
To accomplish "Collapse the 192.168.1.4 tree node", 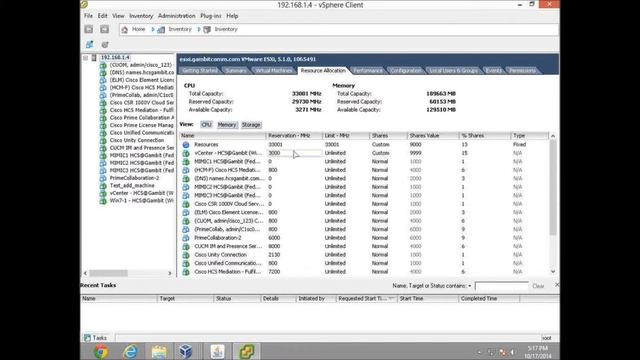I will click(86, 58).
